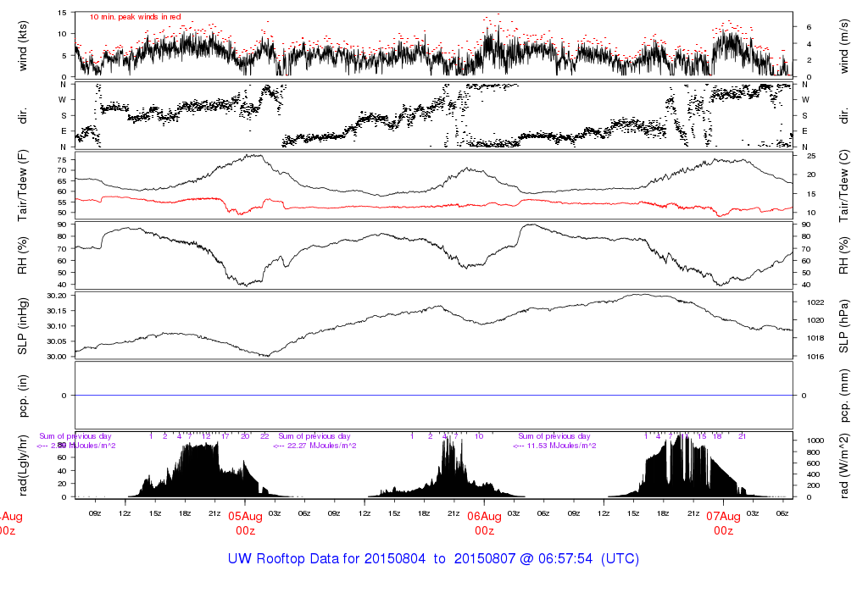Click the '30.20' pressure tick value
868x593 pixels.
(x=57, y=296)
